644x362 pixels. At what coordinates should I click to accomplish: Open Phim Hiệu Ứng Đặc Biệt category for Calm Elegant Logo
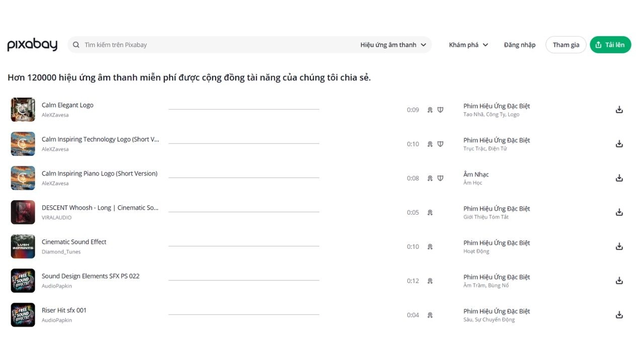[497, 106]
